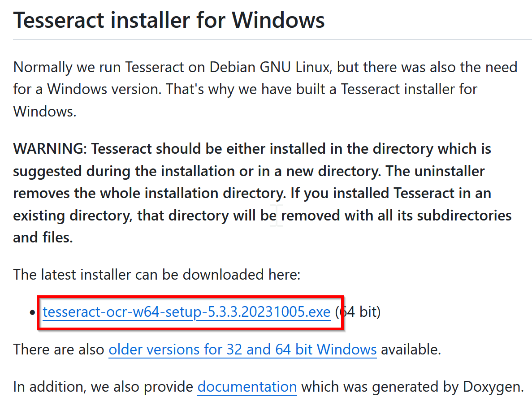Click the word "Doxygen"

(x=493, y=387)
